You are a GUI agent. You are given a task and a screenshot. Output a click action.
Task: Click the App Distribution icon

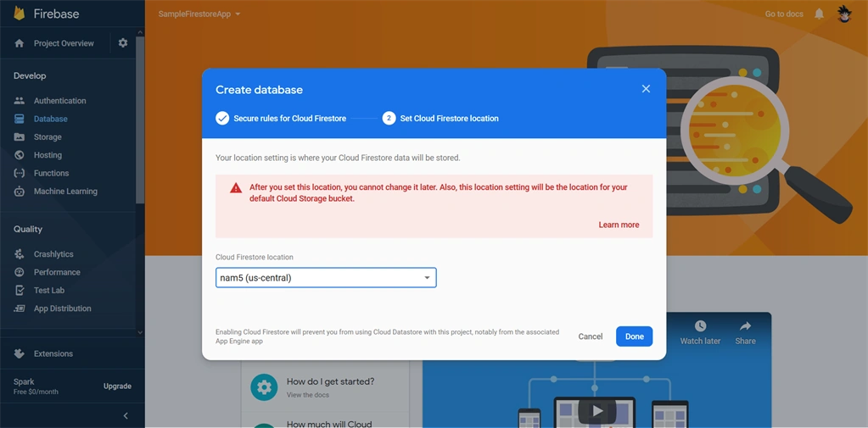click(x=20, y=308)
